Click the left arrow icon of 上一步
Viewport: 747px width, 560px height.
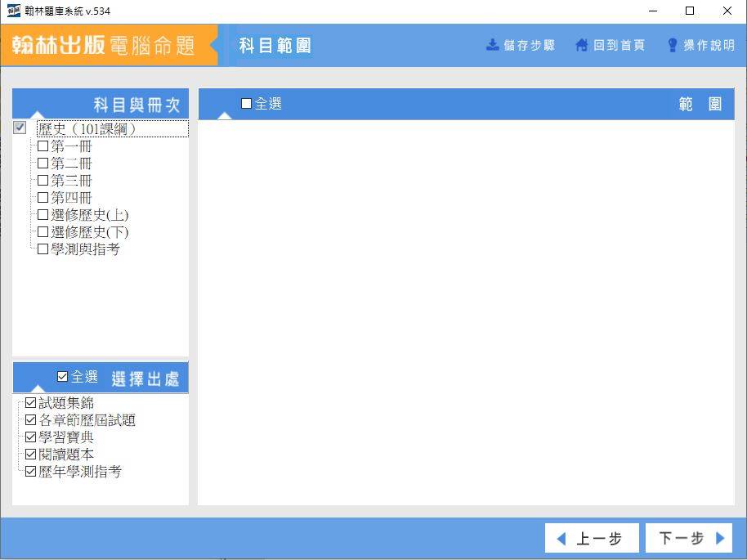[561, 539]
